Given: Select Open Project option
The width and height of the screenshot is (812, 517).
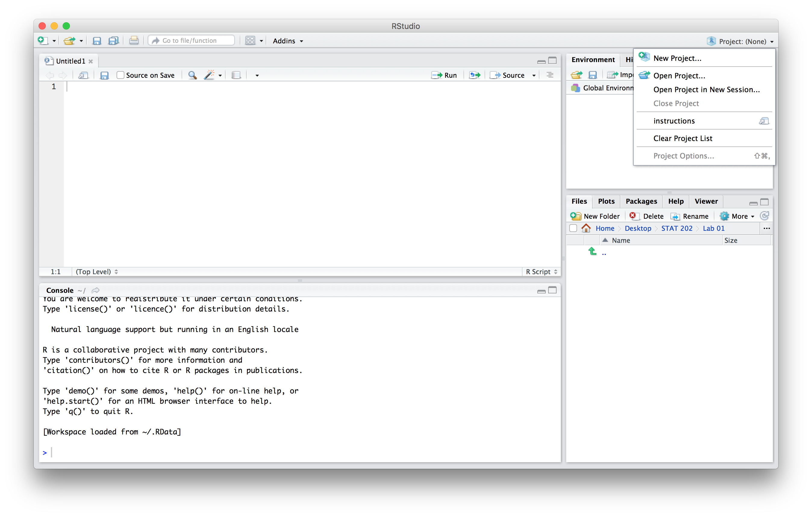Looking at the screenshot, I should click(679, 75).
